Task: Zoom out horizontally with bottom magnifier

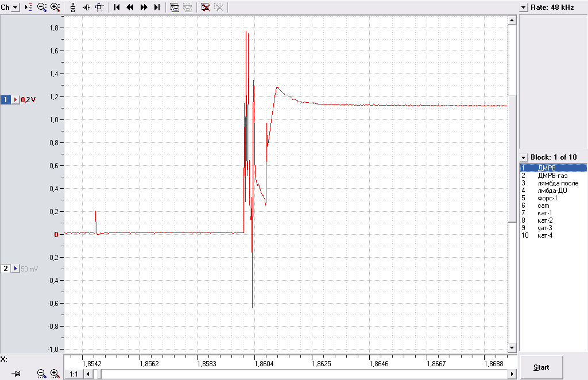Action: [41, 374]
